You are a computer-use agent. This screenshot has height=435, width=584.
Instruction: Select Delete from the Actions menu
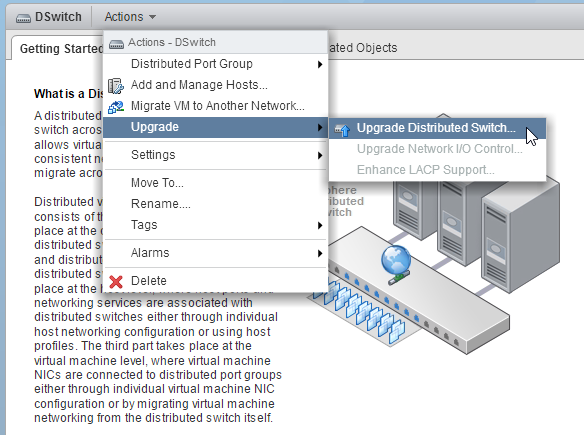click(x=215, y=281)
